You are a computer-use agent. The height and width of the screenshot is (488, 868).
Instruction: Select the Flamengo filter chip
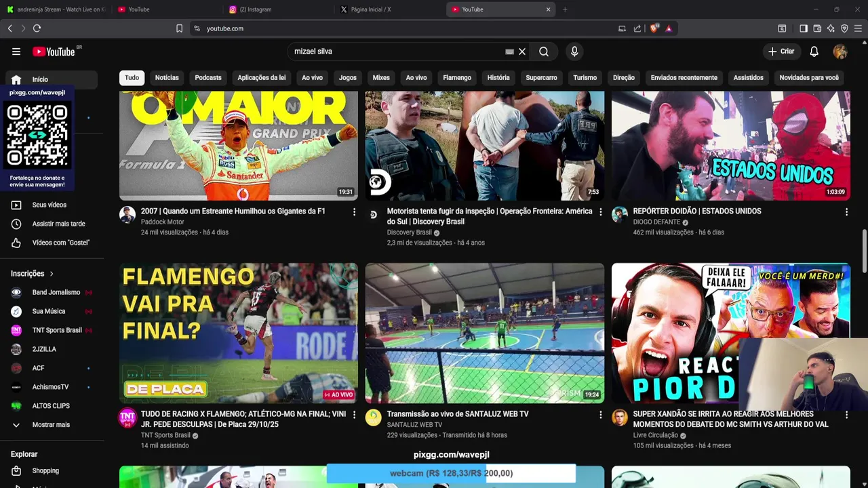pyautogui.click(x=457, y=78)
